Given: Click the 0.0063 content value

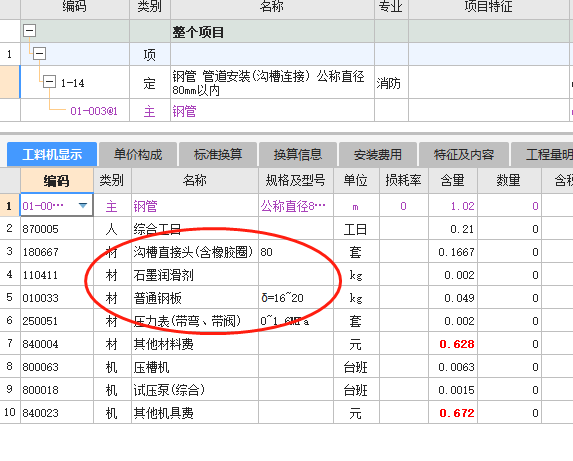Looking at the screenshot, I should click(456, 367).
